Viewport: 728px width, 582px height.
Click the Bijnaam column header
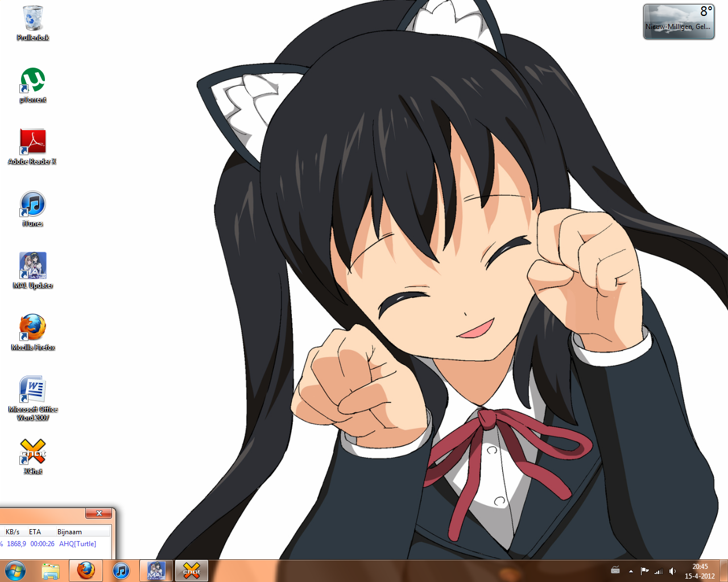pyautogui.click(x=69, y=532)
